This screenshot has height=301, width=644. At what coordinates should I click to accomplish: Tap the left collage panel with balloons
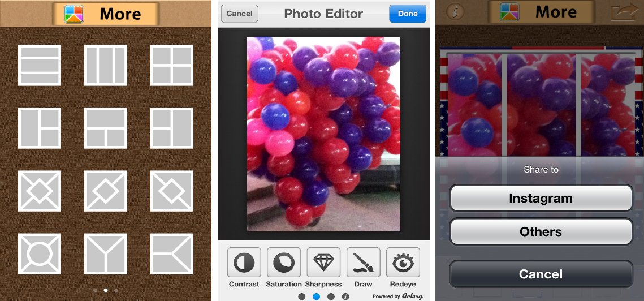point(474,106)
